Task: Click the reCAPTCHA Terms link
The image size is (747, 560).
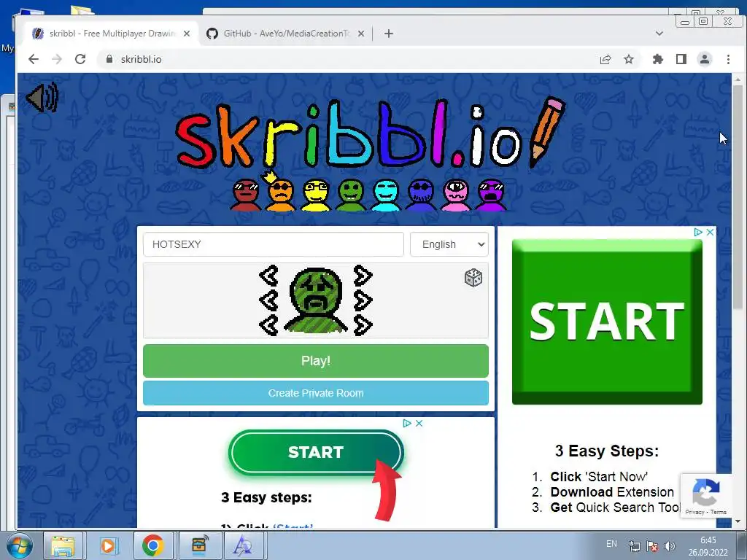Action: [x=719, y=512]
